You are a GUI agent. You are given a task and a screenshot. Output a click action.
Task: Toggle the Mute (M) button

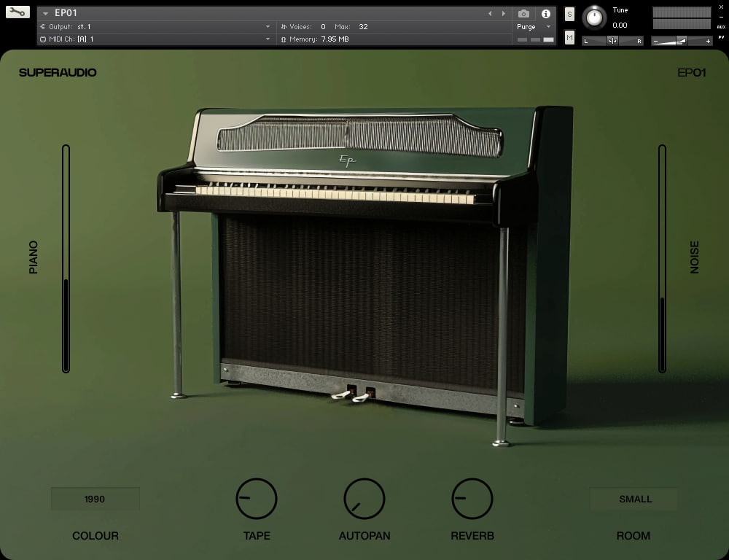pyautogui.click(x=569, y=37)
